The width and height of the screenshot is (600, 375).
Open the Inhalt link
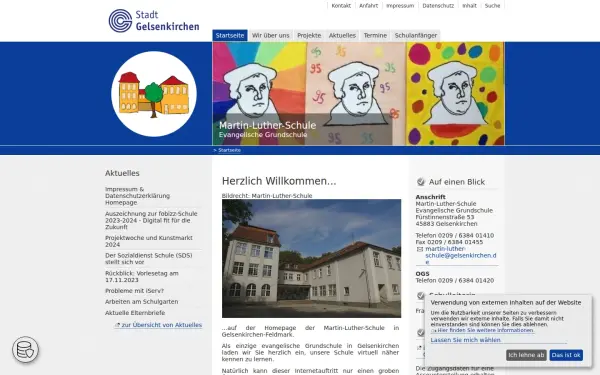point(470,6)
